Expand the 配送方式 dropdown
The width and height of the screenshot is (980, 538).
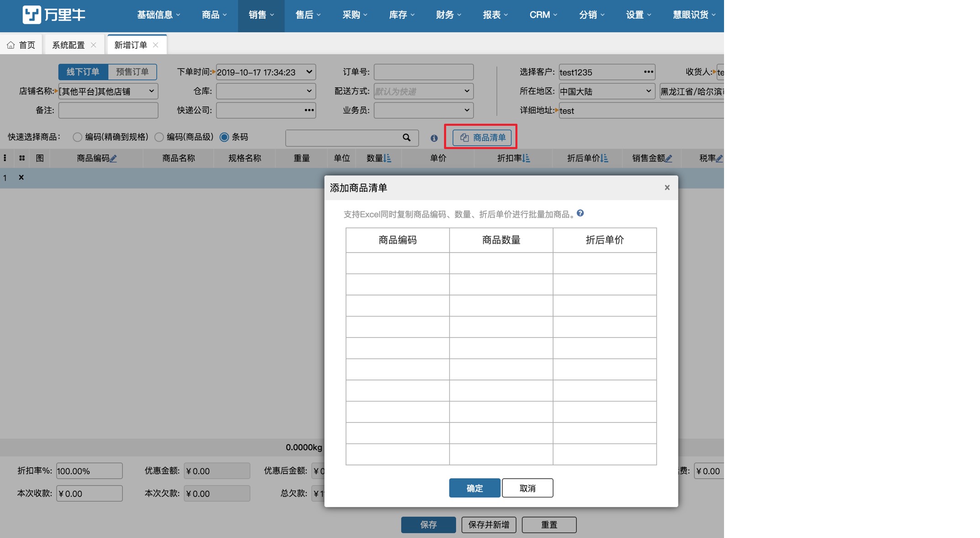point(423,91)
